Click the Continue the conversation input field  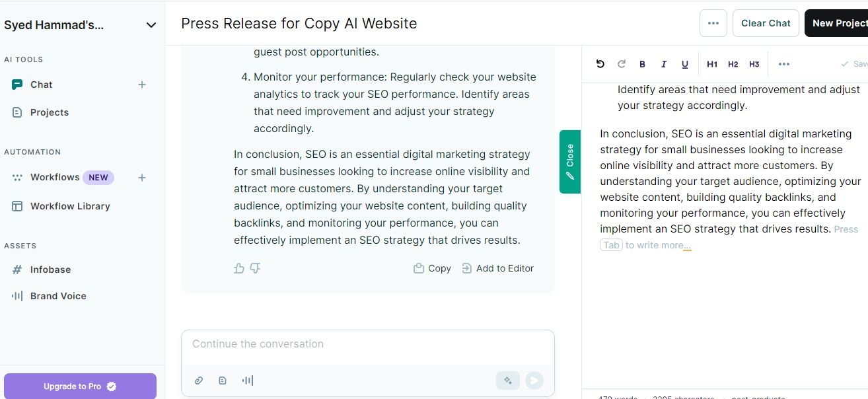pos(367,344)
